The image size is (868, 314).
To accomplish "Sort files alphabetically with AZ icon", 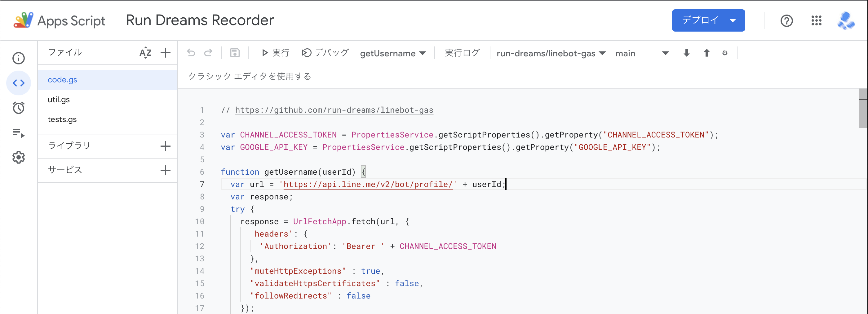I will [146, 53].
